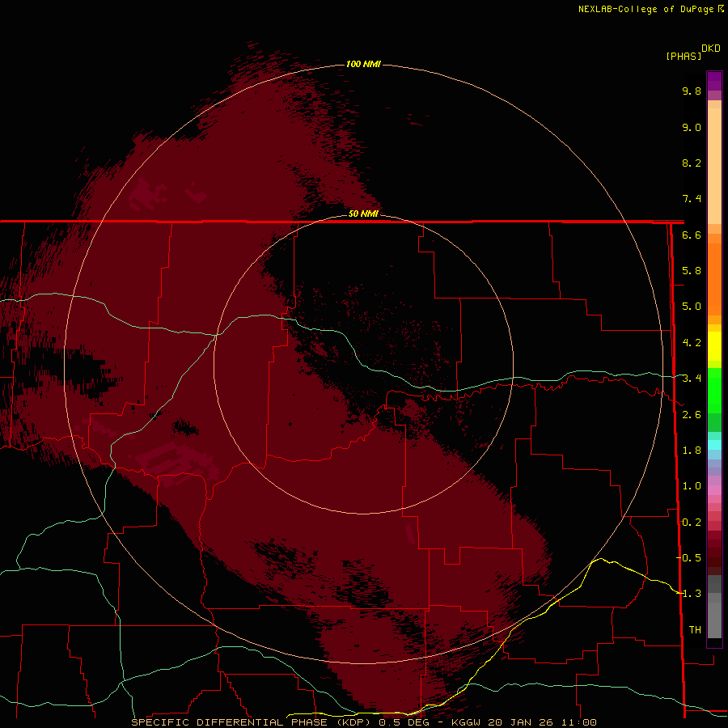
Task: Click the 9.8 value on the legend
Action: 692,91
